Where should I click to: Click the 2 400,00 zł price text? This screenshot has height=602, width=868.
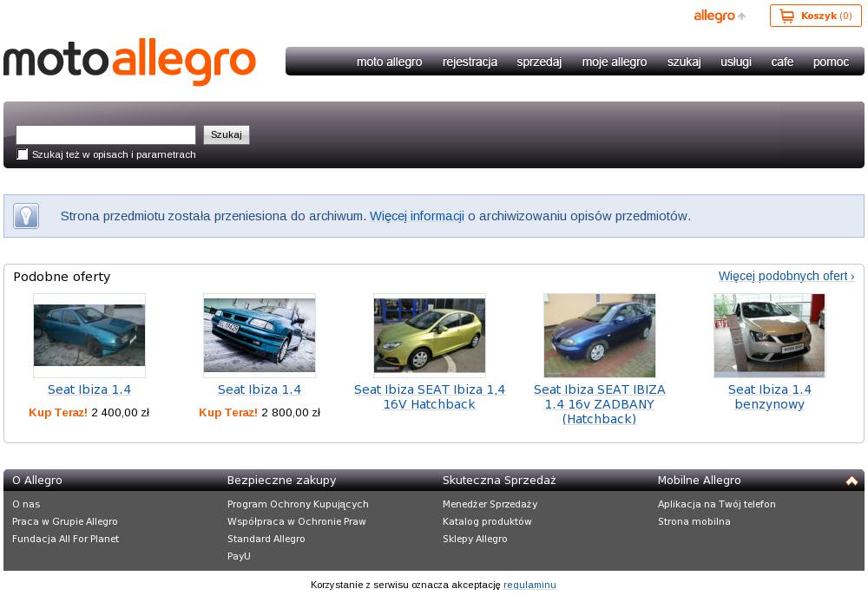click(x=120, y=412)
